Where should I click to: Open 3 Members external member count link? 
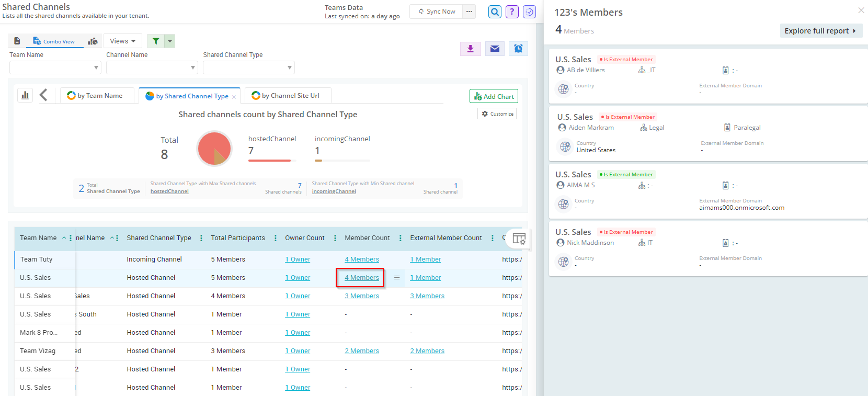tap(427, 296)
